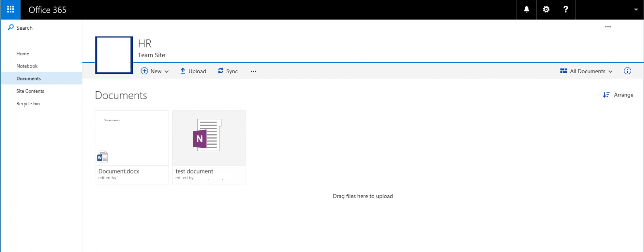Open the Recycle bin link
This screenshot has height=252, width=644.
tap(28, 103)
